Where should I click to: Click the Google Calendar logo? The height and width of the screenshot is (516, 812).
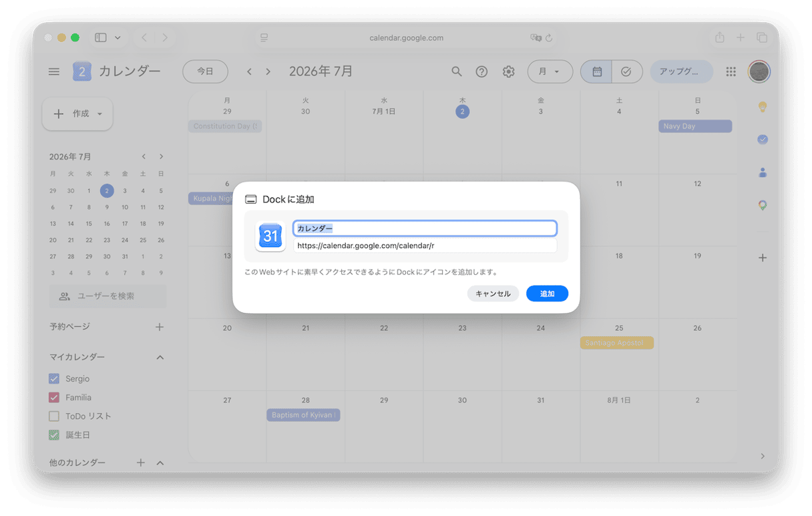pyautogui.click(x=81, y=72)
